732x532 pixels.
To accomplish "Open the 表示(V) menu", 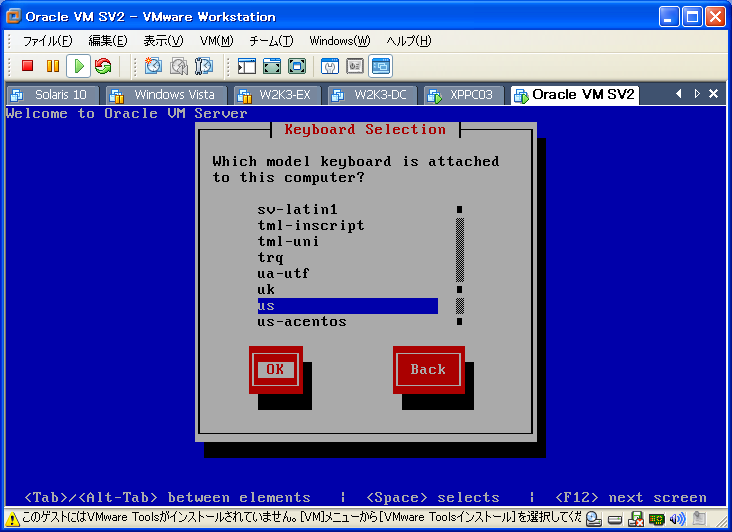I will coord(163,41).
